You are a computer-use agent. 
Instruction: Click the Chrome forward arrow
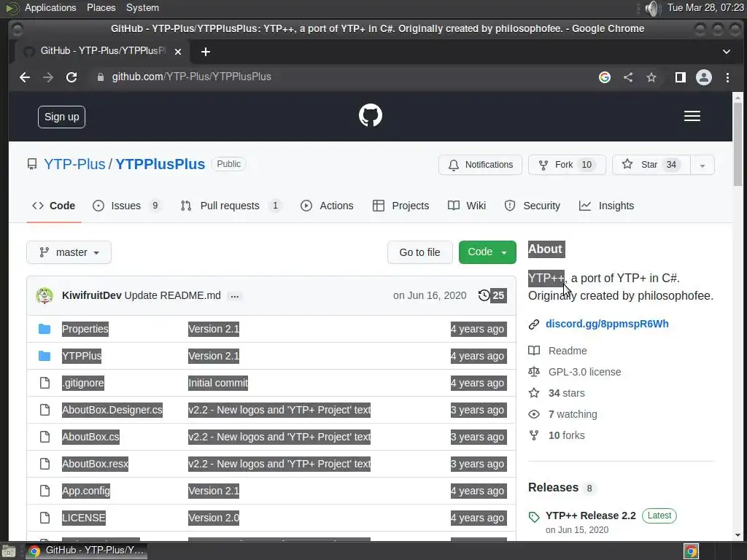pos(48,77)
